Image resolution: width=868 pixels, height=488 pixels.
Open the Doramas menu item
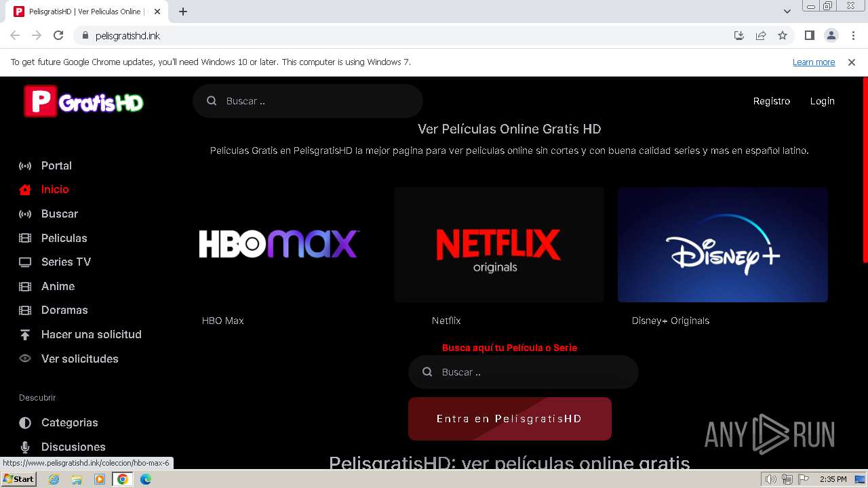64,310
